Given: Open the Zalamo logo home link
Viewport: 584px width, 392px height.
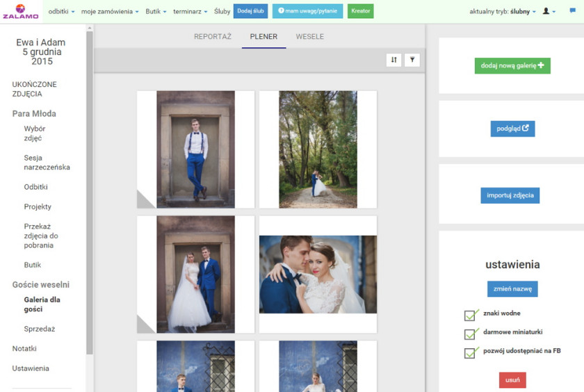Looking at the screenshot, I should tap(21, 12).
